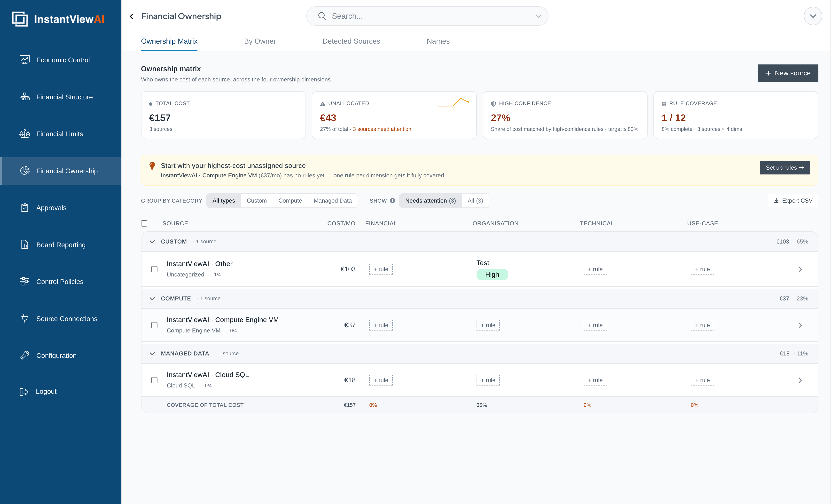
Task: Click the shield icon on High Confidence card
Action: pos(494,104)
